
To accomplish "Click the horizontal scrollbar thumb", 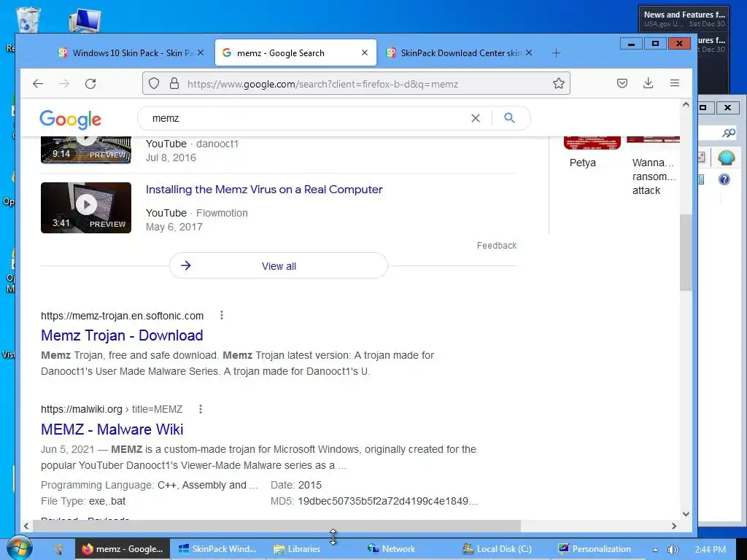I will (x=276, y=526).
